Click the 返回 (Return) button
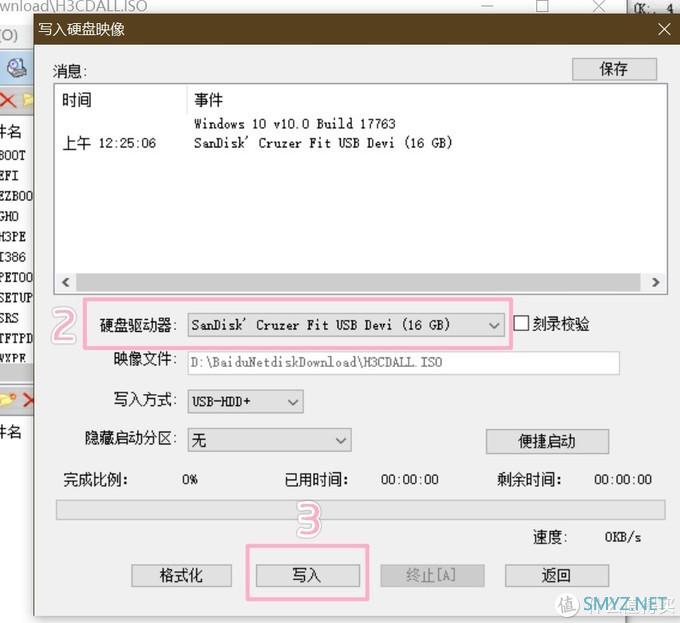Screen dimensions: 680x623 [557, 575]
